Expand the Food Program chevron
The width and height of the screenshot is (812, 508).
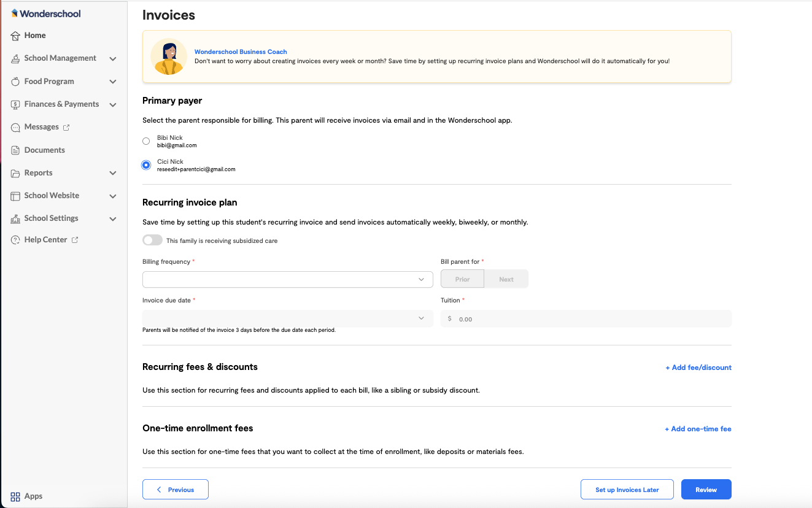(x=113, y=82)
